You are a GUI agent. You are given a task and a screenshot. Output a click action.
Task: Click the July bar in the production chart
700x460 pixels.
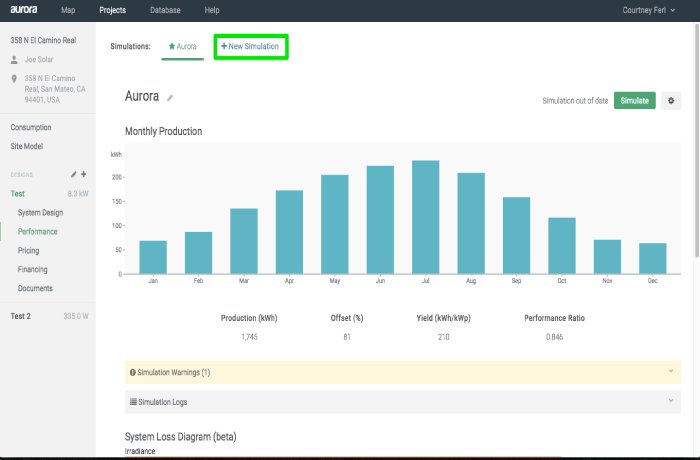425,217
